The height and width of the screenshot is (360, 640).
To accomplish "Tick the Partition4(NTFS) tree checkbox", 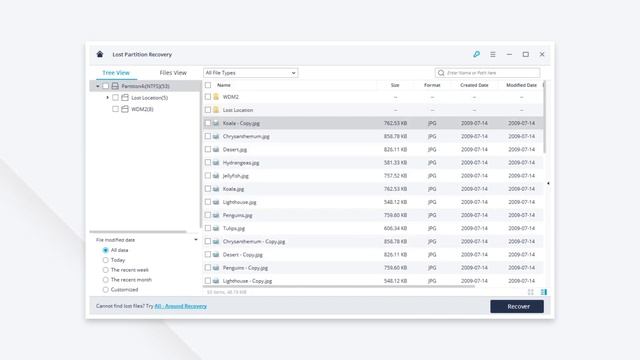I will click(x=106, y=86).
